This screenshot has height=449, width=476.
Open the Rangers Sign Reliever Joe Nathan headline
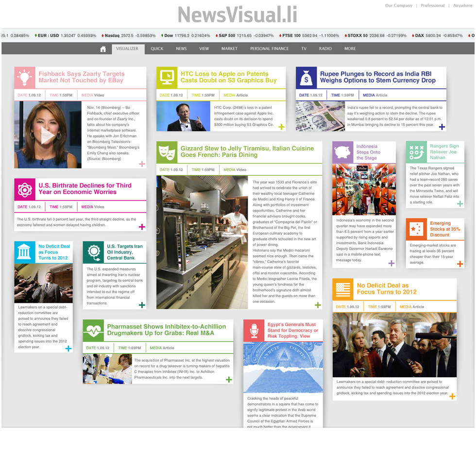pyautogui.click(x=444, y=151)
